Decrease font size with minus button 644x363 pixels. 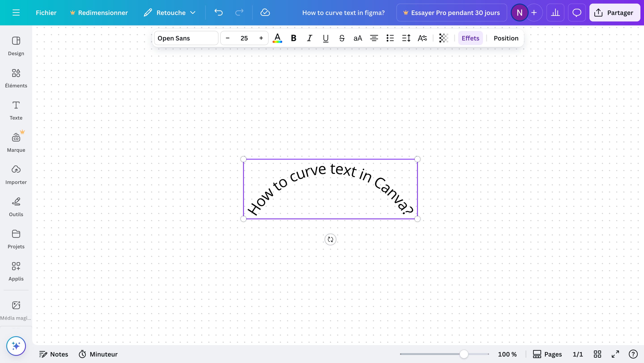(227, 38)
